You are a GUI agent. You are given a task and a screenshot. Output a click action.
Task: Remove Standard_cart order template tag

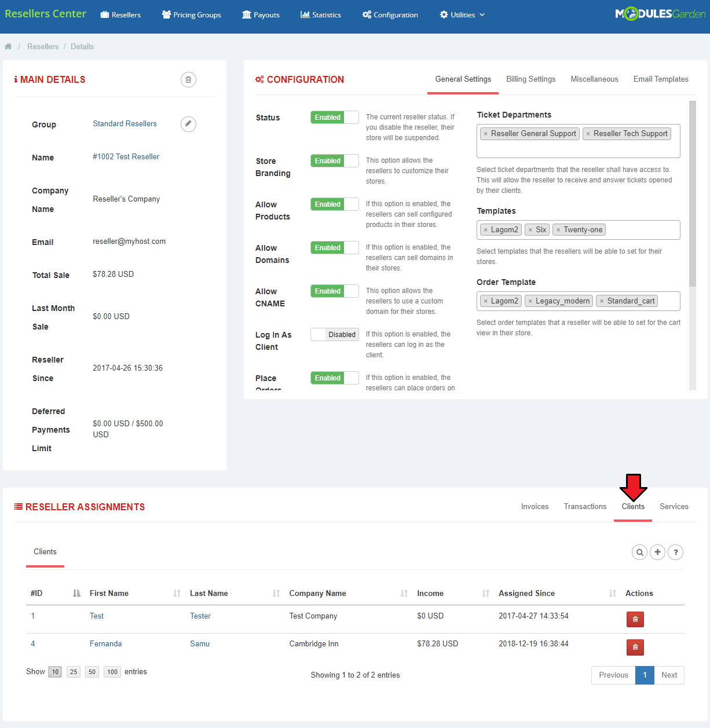602,301
